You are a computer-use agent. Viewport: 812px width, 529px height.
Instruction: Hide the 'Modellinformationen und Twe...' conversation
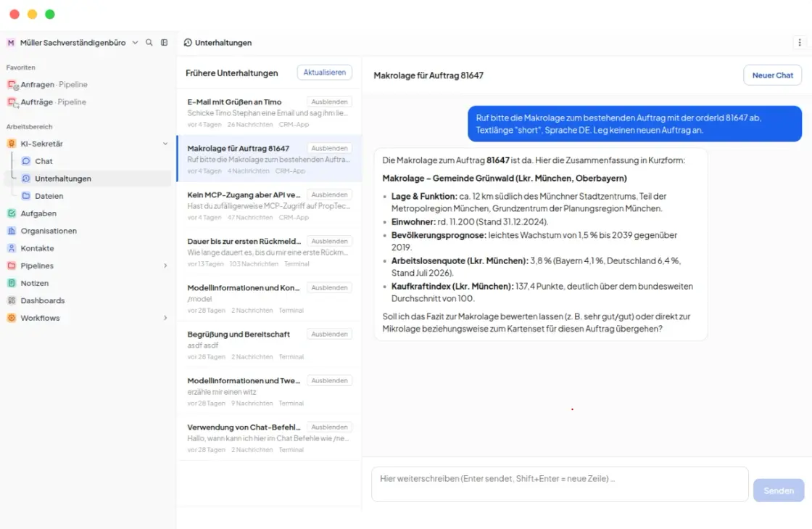329,380
